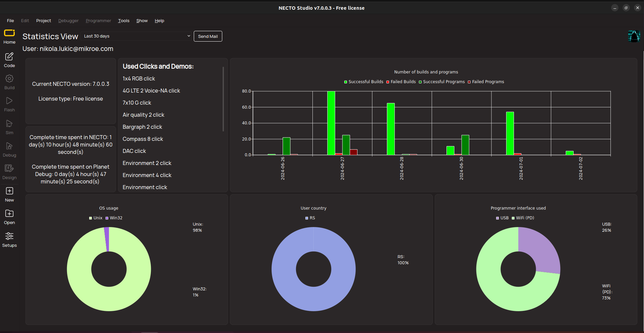Toggle Unix legend in OS usage

tap(96, 218)
